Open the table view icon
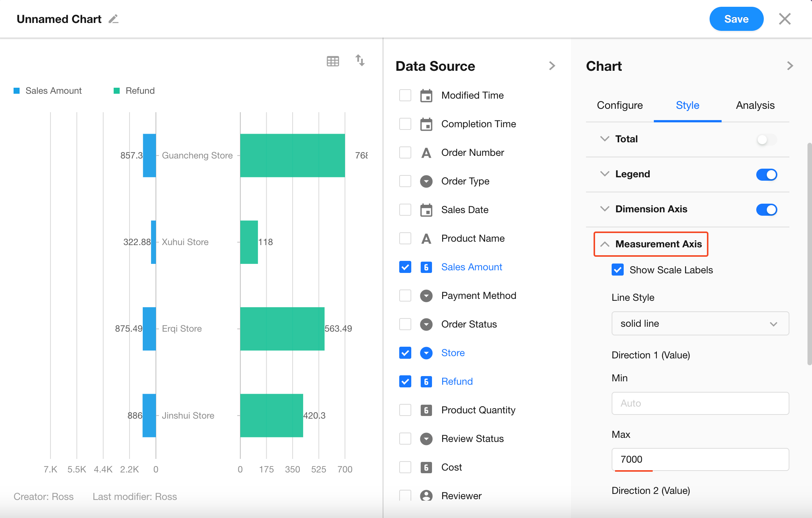This screenshot has width=812, height=518. pyautogui.click(x=333, y=61)
